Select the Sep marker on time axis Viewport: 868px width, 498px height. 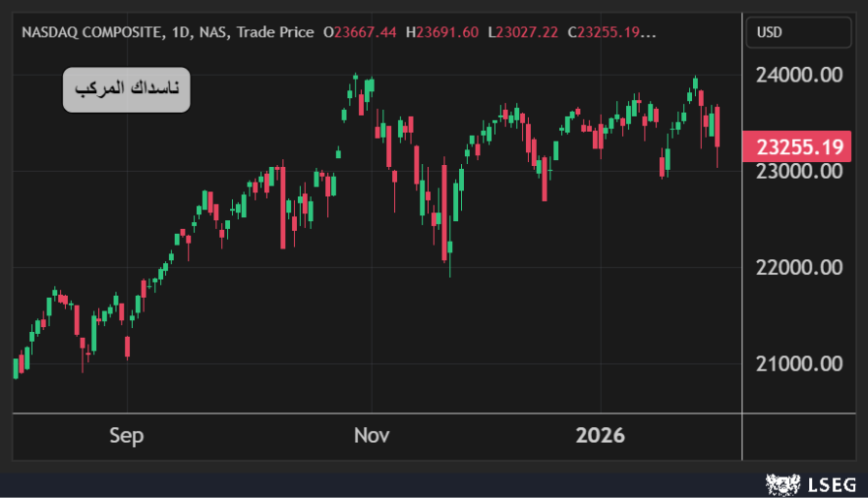point(126,436)
